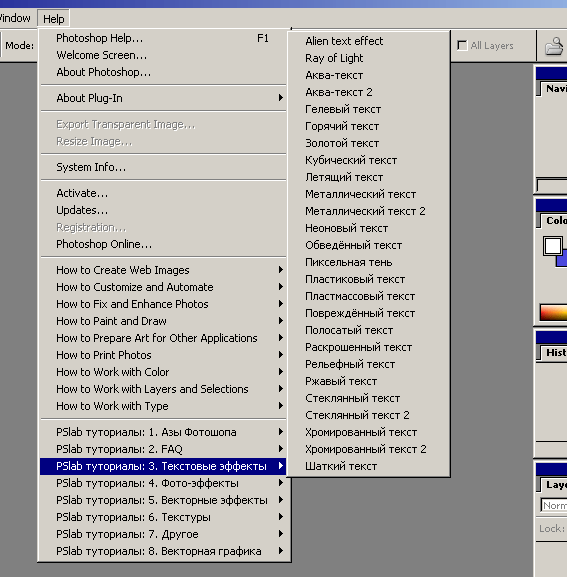The image size is (567, 577).
Task: Open Photoshop Online… entry
Action: point(163,244)
